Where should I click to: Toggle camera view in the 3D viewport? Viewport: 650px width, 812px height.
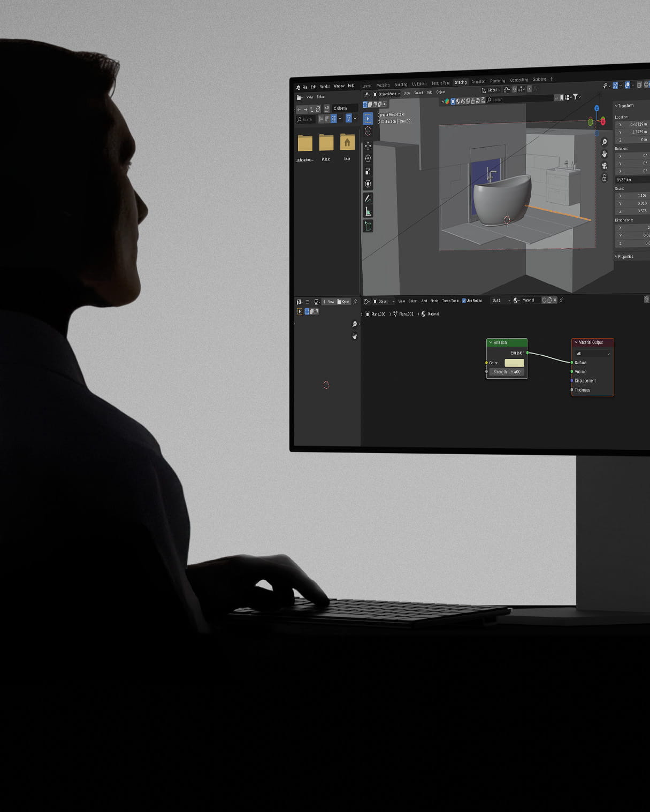[x=605, y=166]
